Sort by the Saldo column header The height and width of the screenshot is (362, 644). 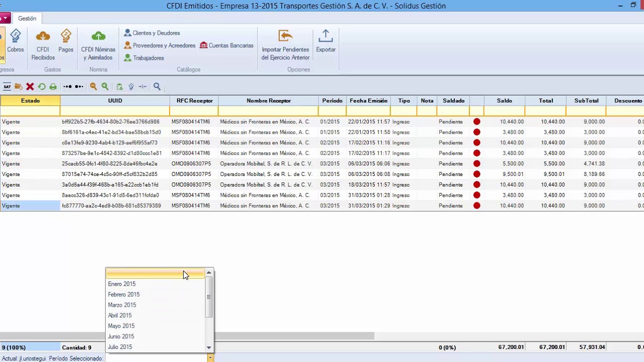point(505,101)
